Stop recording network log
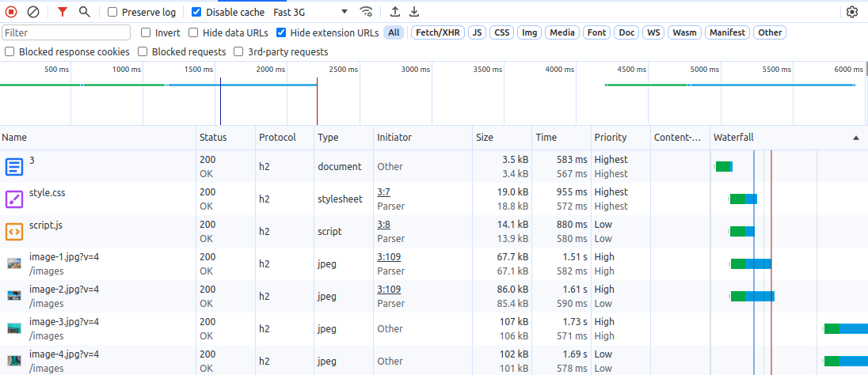Image resolution: width=868 pixels, height=375 pixels. point(12,12)
